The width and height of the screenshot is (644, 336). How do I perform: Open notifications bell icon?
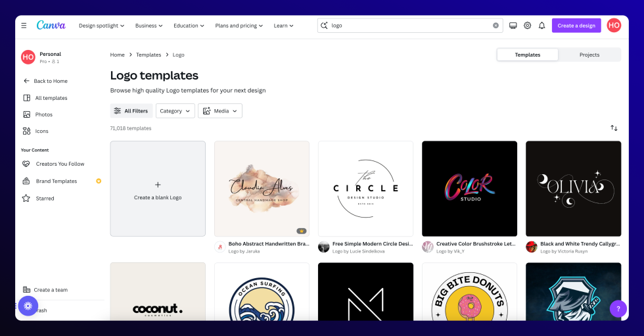(x=541, y=26)
